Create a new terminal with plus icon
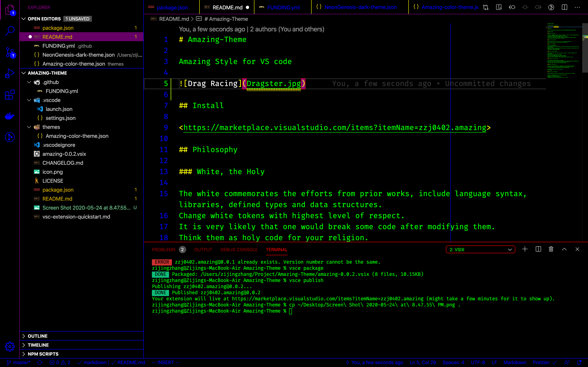This screenshot has height=367, width=588. tap(525, 249)
